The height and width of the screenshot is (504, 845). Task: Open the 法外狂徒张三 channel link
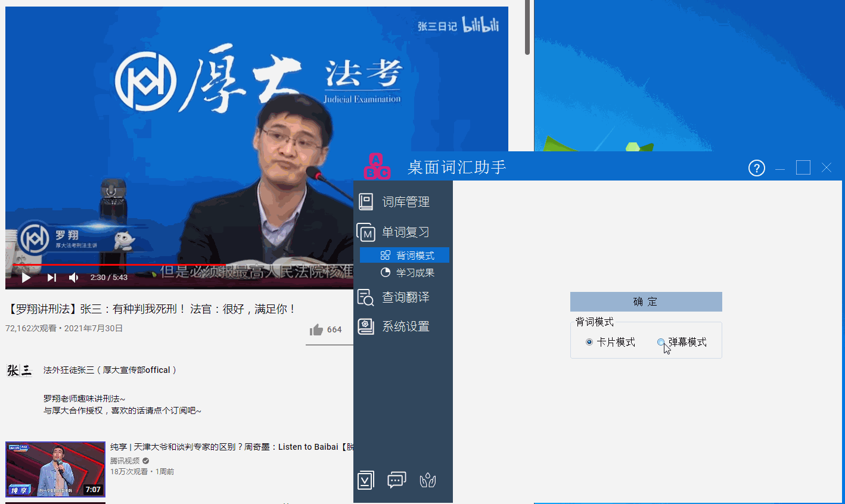pos(110,370)
